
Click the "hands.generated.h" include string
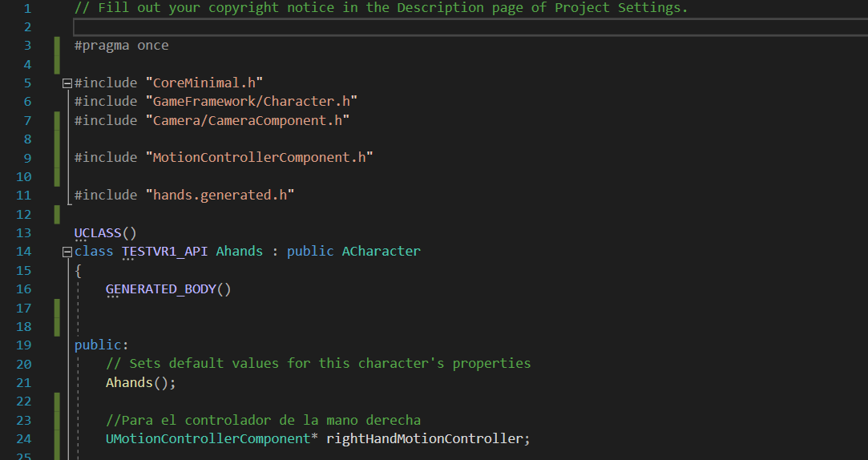click(220, 195)
